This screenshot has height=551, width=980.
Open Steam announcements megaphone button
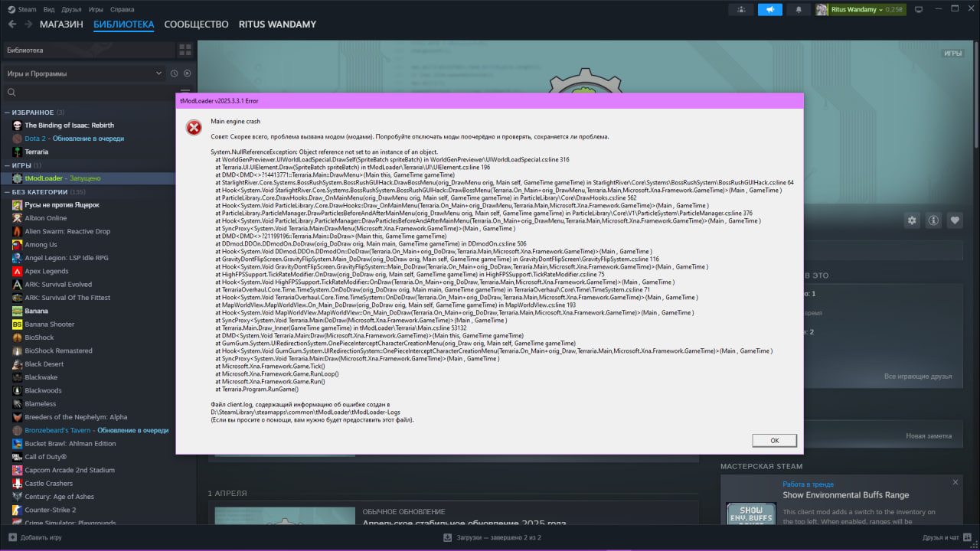pos(770,9)
